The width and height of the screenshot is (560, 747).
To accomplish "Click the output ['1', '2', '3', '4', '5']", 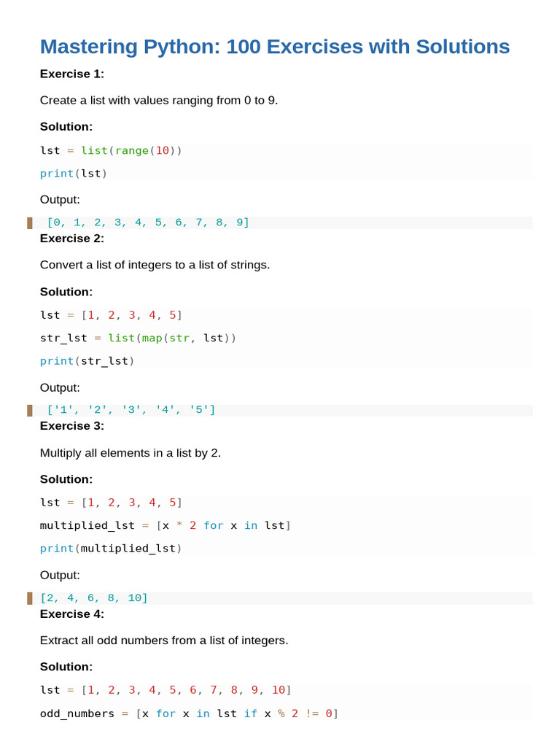I will click(131, 410).
